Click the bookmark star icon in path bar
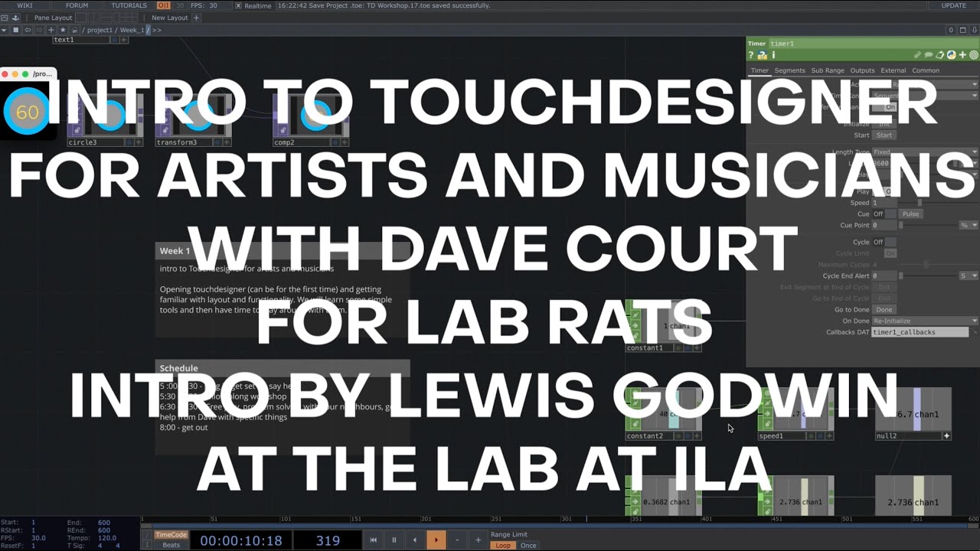Viewport: 980px width, 551px height. point(63,30)
